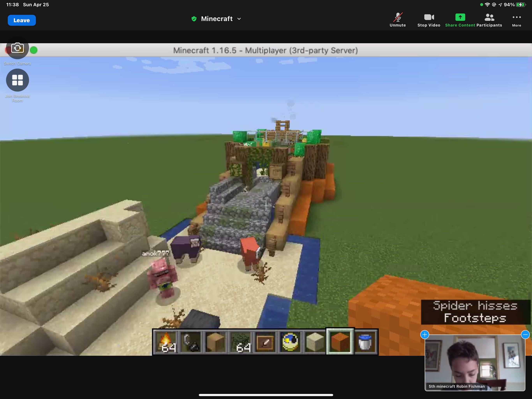Open the More options menu
The height and width of the screenshot is (399, 532).
pos(516,20)
